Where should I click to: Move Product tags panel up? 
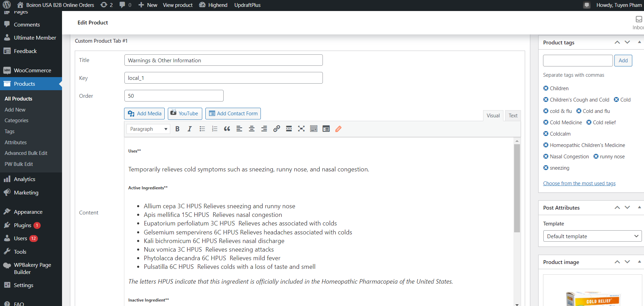click(617, 42)
